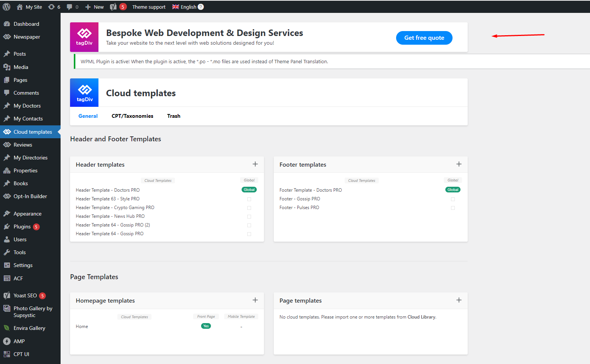Open the comments bubble icon in admin bar
This screenshot has width=590, height=364.
[x=69, y=7]
